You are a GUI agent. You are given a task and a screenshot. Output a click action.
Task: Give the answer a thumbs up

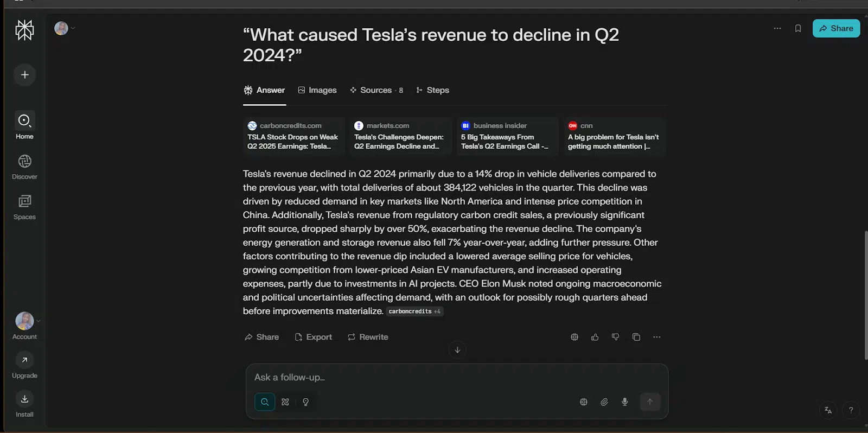tap(595, 337)
